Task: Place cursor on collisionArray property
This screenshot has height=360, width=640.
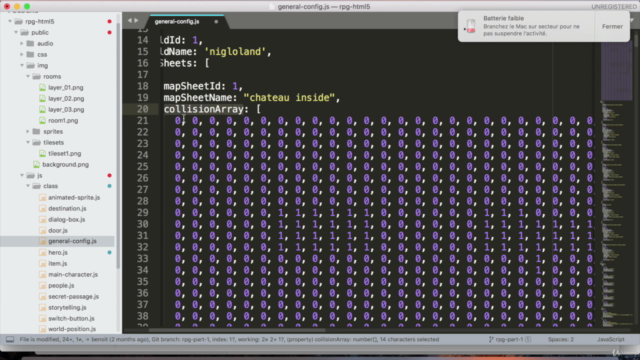Action: click(x=203, y=109)
